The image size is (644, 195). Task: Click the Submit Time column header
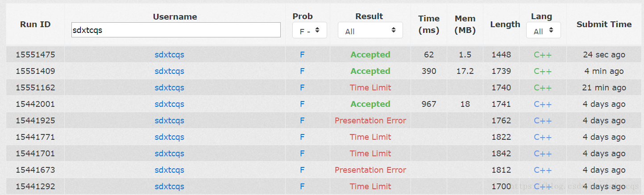point(604,24)
